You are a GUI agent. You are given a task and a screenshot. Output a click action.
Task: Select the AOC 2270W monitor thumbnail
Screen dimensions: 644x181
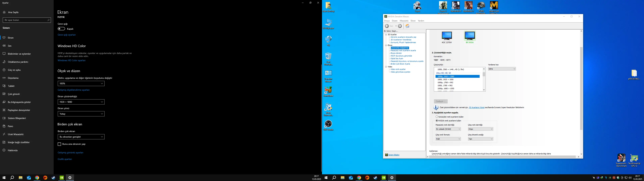[x=447, y=38]
